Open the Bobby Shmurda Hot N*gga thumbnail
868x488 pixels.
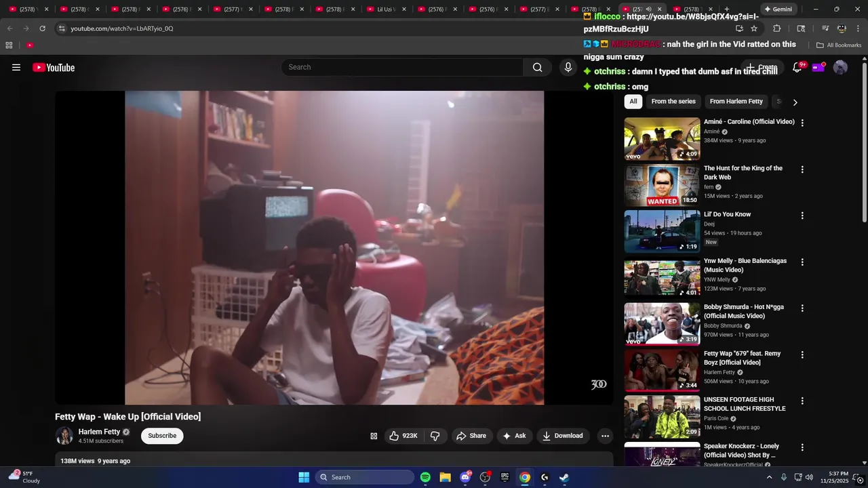click(662, 324)
